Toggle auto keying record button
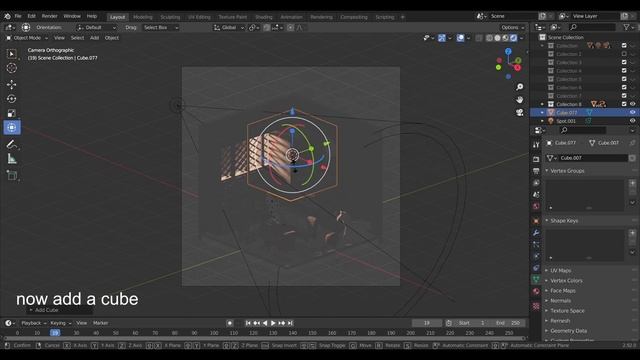 click(230, 323)
